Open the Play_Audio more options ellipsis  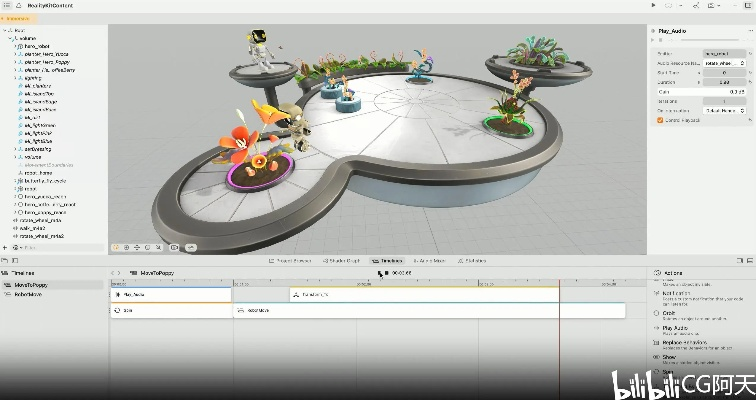coord(750,31)
